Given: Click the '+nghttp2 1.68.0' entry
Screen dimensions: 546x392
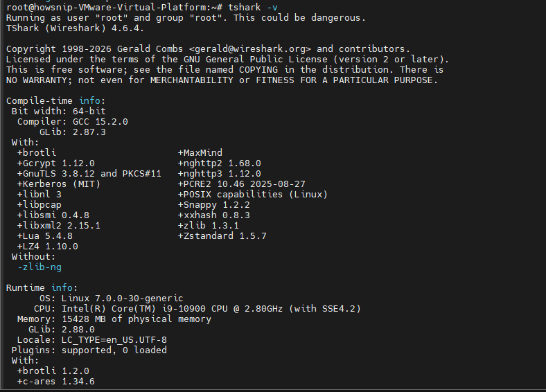Looking at the screenshot, I should [x=220, y=163].
